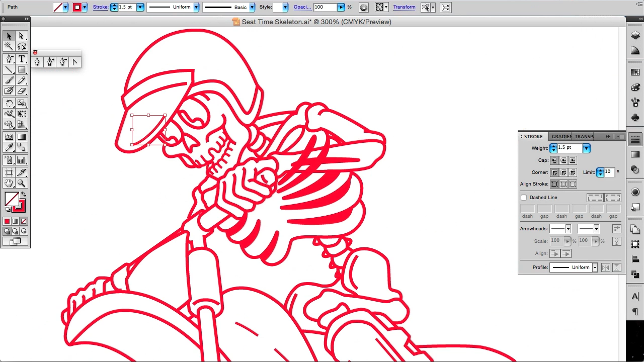Choose the Direct Selection white arrow tool
Screen dimensions: 644x362
click(x=22, y=36)
